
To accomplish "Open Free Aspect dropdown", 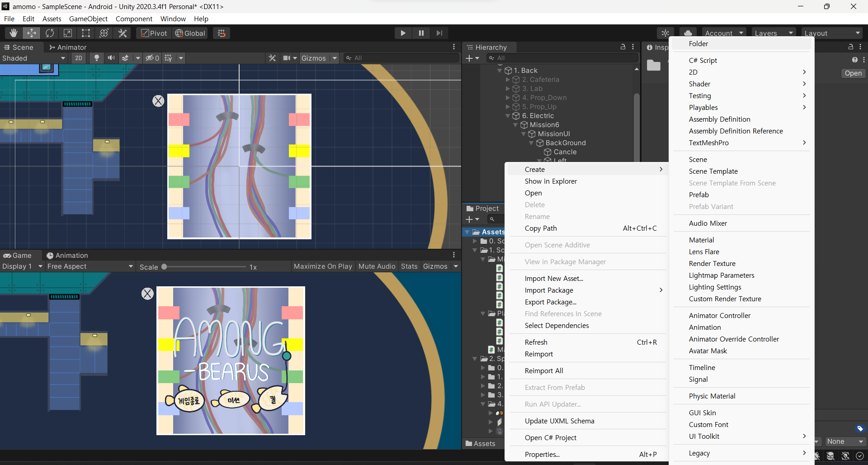I will click(x=90, y=266).
